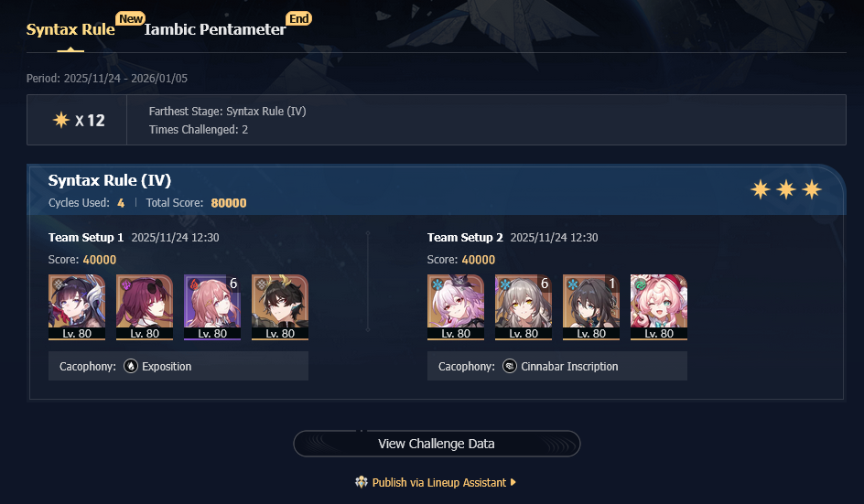Image resolution: width=864 pixels, height=504 pixels.
Task: Click the three-star rating on Syntax Rule (IV)
Action: pyautogui.click(x=786, y=189)
